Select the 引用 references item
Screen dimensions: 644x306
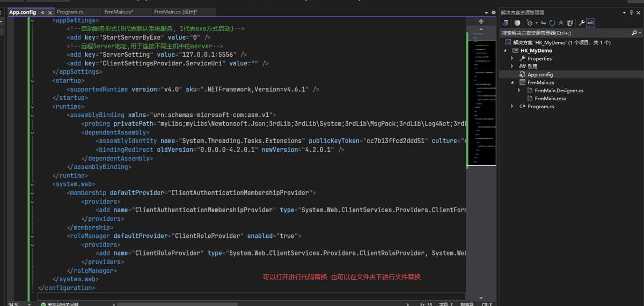532,66
